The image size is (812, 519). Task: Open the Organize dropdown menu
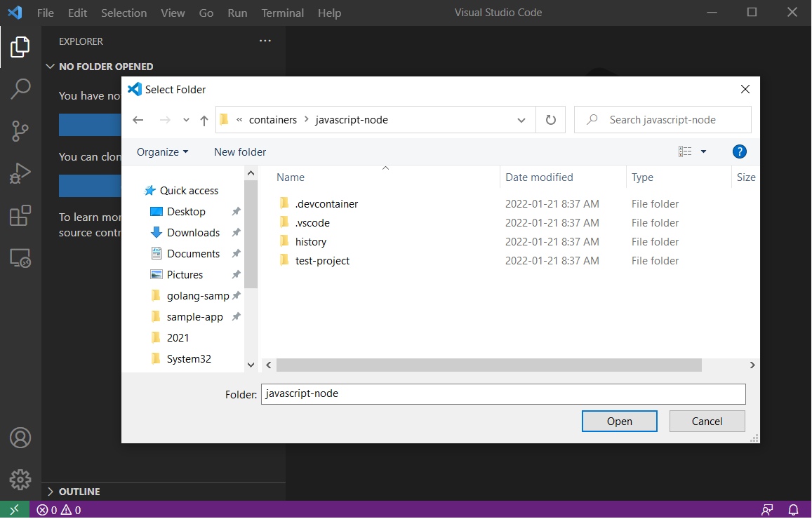click(162, 151)
